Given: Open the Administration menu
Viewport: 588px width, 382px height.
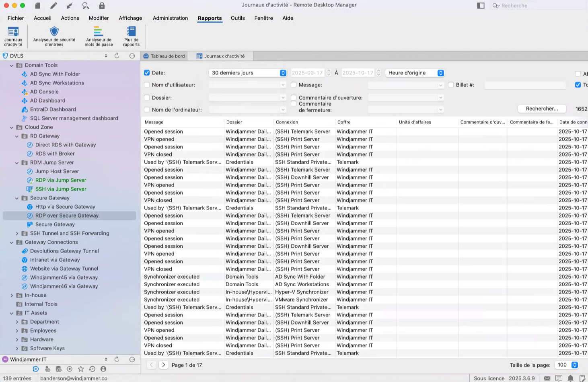Looking at the screenshot, I should tap(170, 18).
